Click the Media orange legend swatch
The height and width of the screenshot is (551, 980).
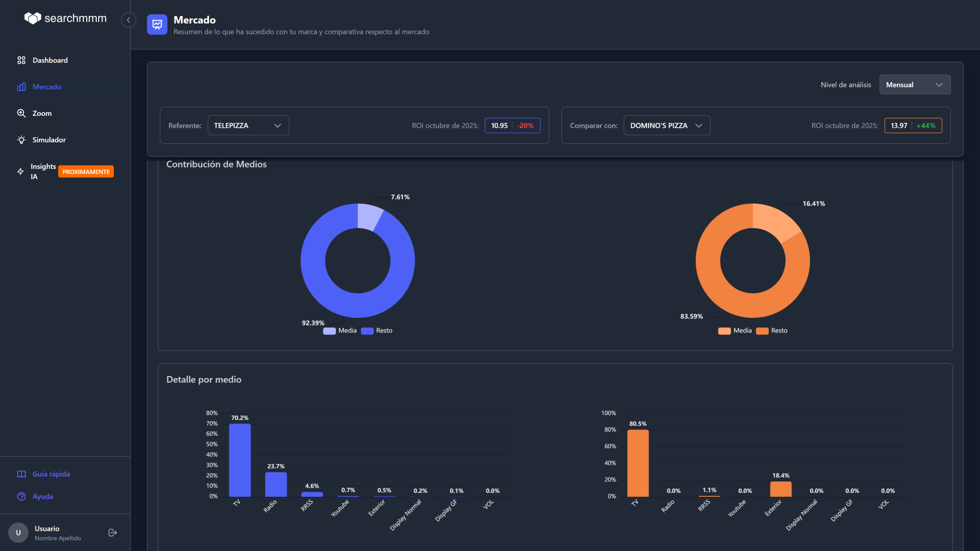(x=724, y=331)
